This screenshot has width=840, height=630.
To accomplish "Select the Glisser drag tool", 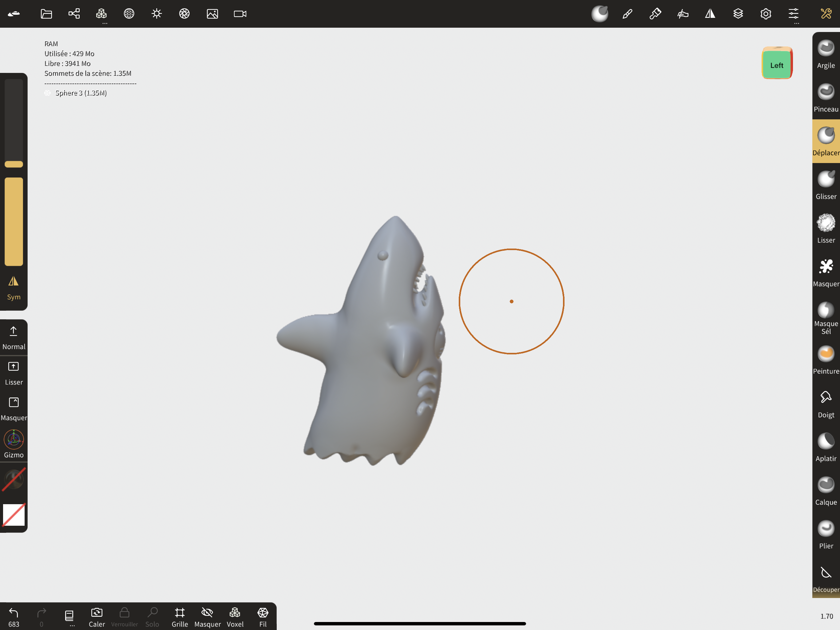I will click(x=826, y=185).
